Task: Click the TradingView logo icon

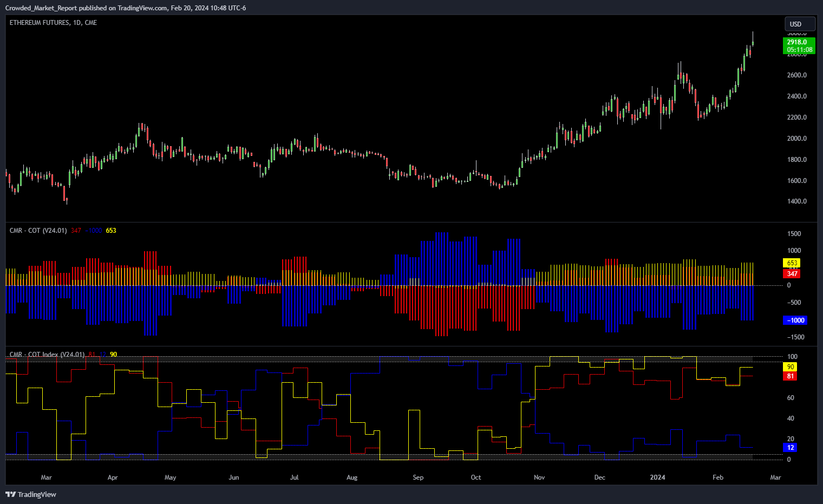Action: 9,494
